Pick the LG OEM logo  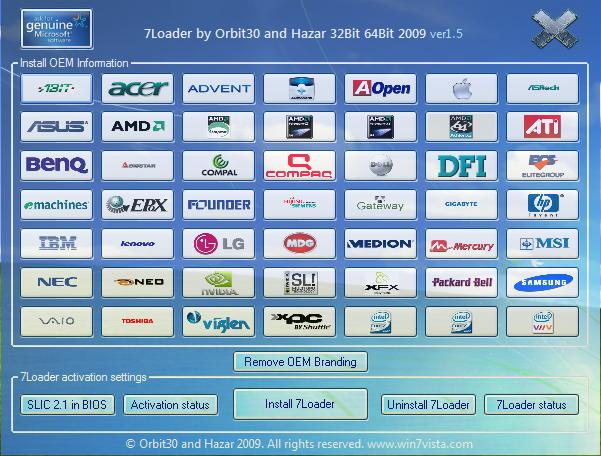(218, 244)
